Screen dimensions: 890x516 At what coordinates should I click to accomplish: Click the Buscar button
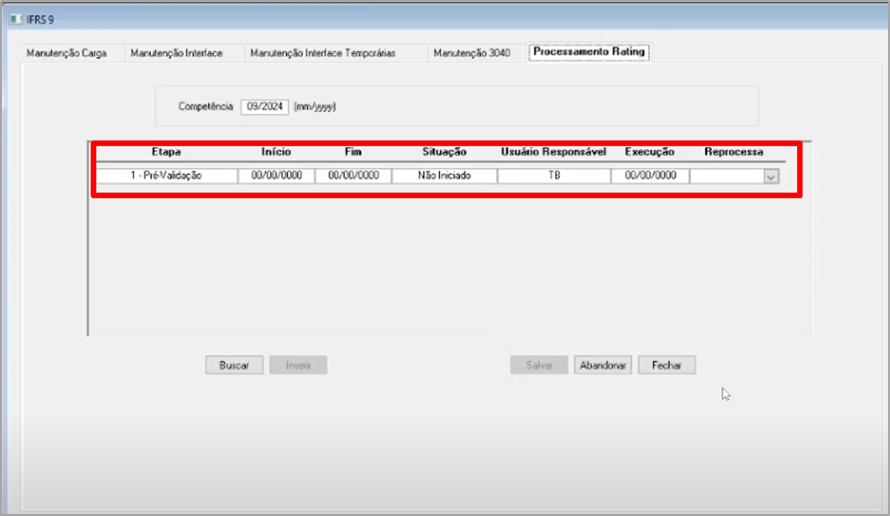tap(234, 365)
